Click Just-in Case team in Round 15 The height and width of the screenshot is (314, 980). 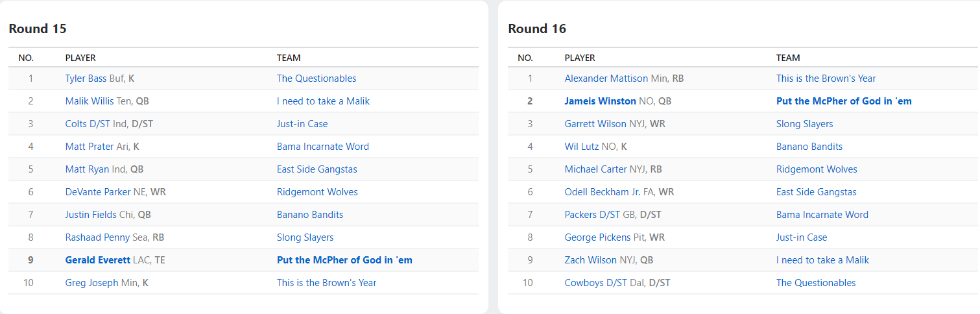coord(302,124)
